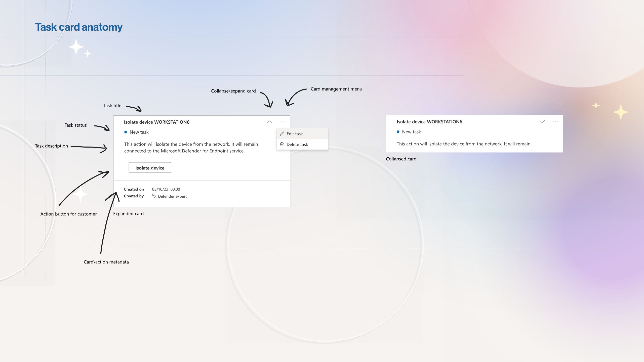Image resolution: width=644 pixels, height=362 pixels.
Task: Collapse the expanded WORKSTATION6 task card
Action: [269, 122]
